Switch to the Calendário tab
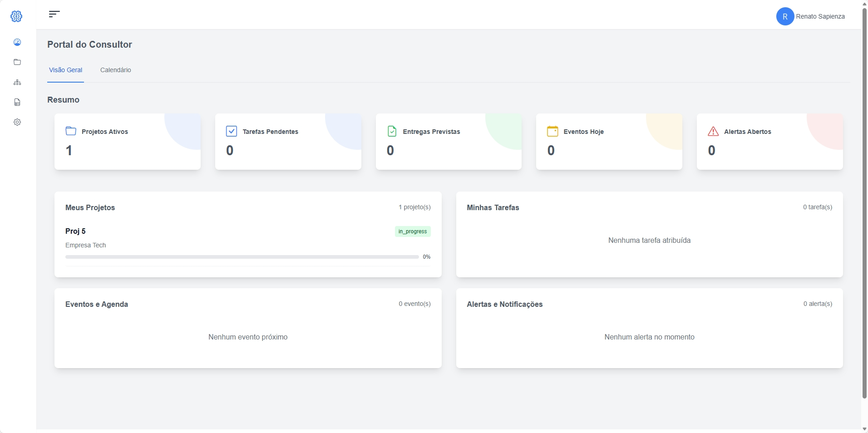 (x=115, y=70)
